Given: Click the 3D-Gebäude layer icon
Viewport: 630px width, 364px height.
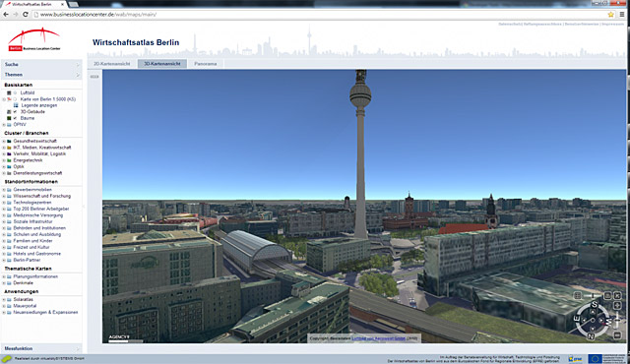Looking at the screenshot, I should pyautogui.click(x=9, y=111).
